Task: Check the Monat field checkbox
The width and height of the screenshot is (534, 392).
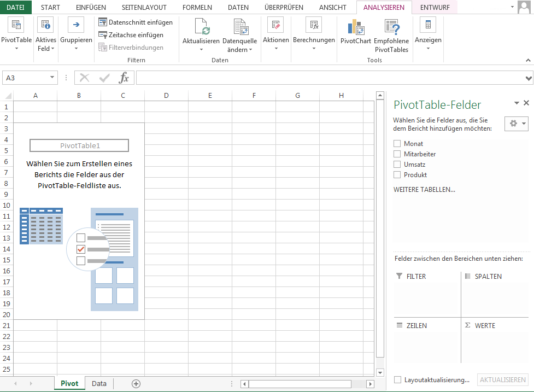Action: [397, 143]
